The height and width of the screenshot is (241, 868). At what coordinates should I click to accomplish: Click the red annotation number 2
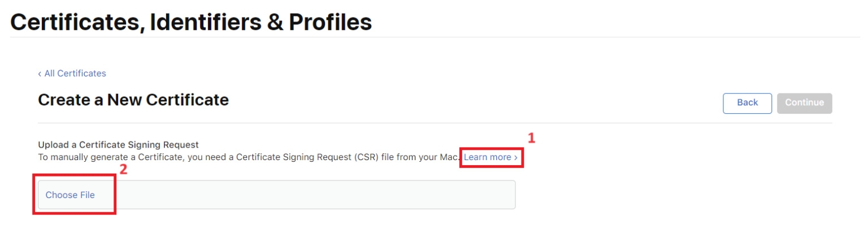click(123, 169)
